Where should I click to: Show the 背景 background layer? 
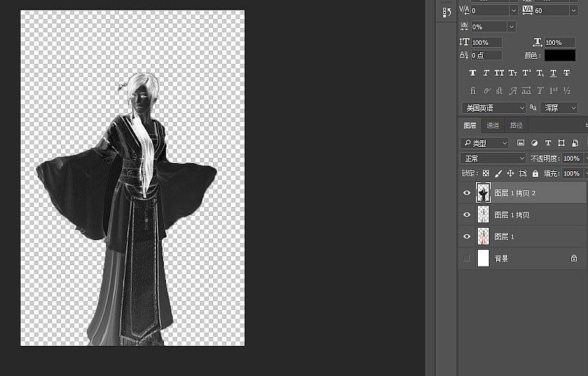tap(467, 258)
